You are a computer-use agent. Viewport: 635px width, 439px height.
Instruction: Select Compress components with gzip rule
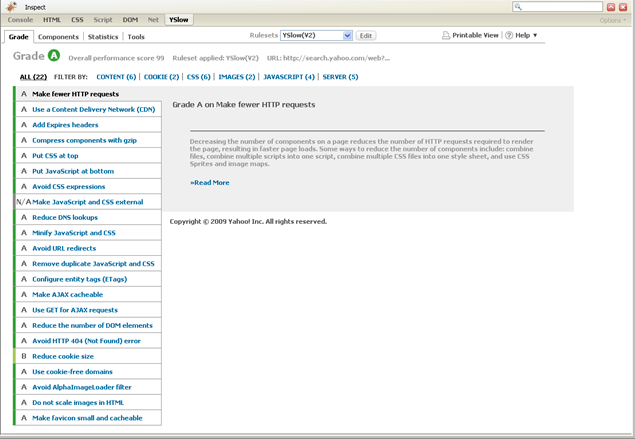point(88,140)
